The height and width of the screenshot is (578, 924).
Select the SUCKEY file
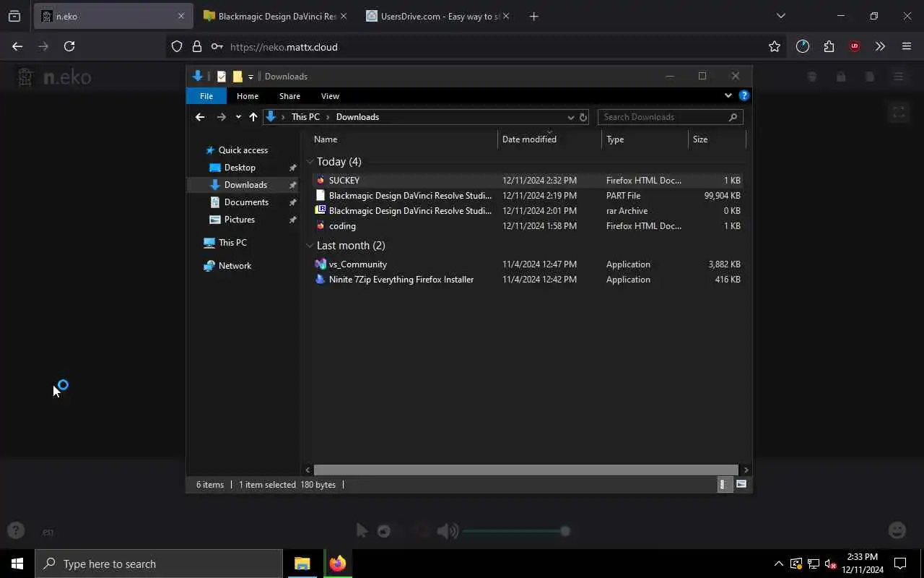click(528, 181)
